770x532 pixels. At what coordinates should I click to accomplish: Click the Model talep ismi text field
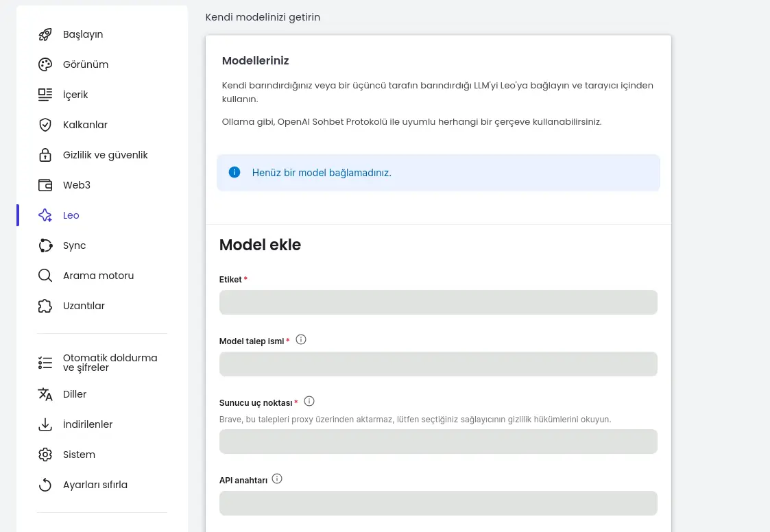[x=438, y=364]
